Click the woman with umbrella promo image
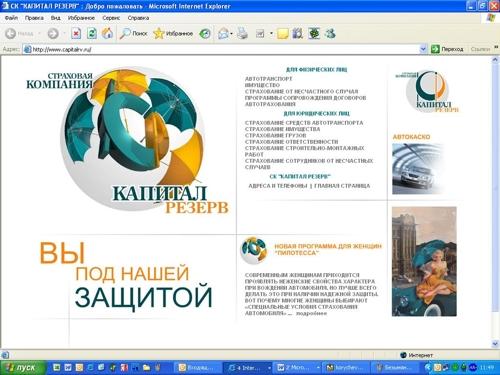 tap(424, 261)
